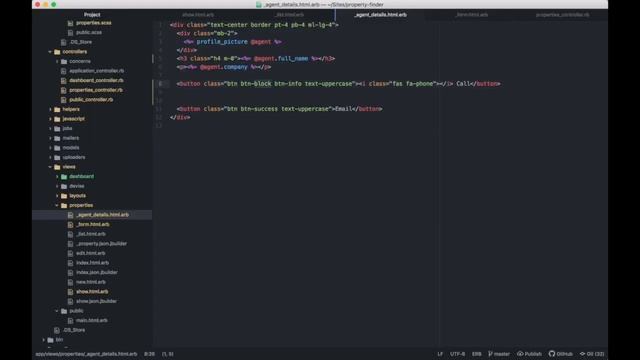Viewport: 640px width, 360px height.
Task: Select the _agent_details.html.erb tab
Action: point(380,15)
